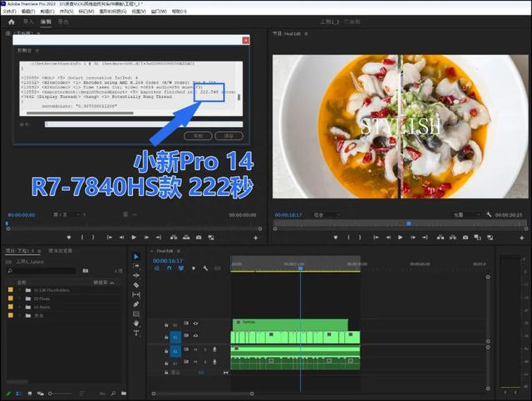Close the console dialog
The width and height of the screenshot is (532, 401).
tap(246, 41)
